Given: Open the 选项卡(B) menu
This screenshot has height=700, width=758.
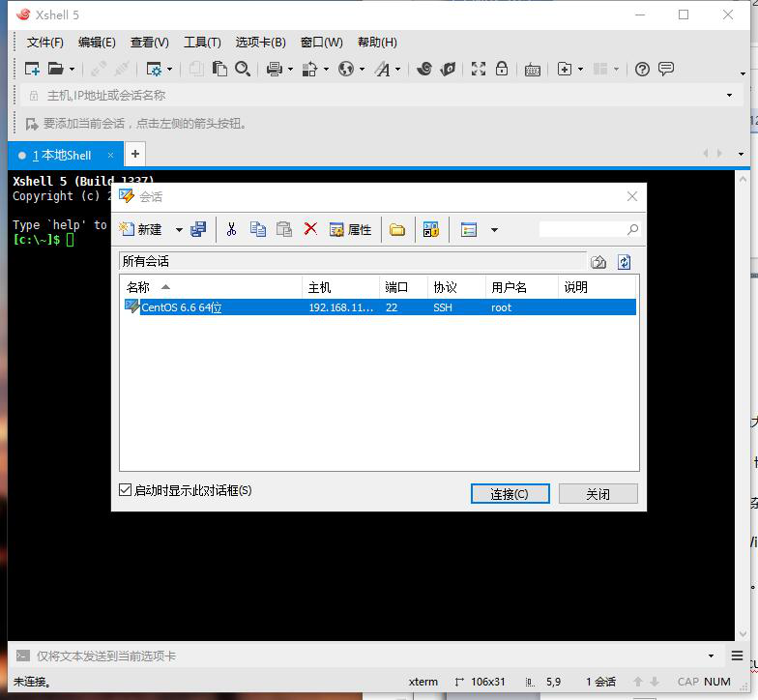Looking at the screenshot, I should 261,43.
